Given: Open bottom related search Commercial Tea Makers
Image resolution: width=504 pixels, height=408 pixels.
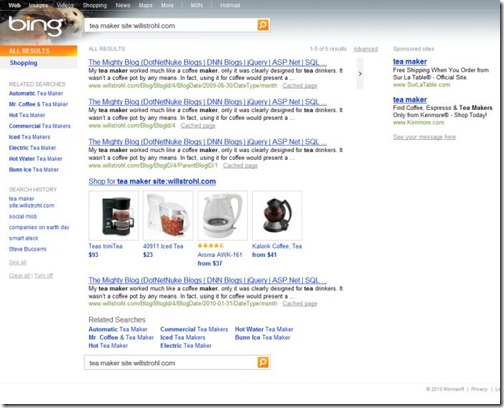Looking at the screenshot, I should [194, 329].
